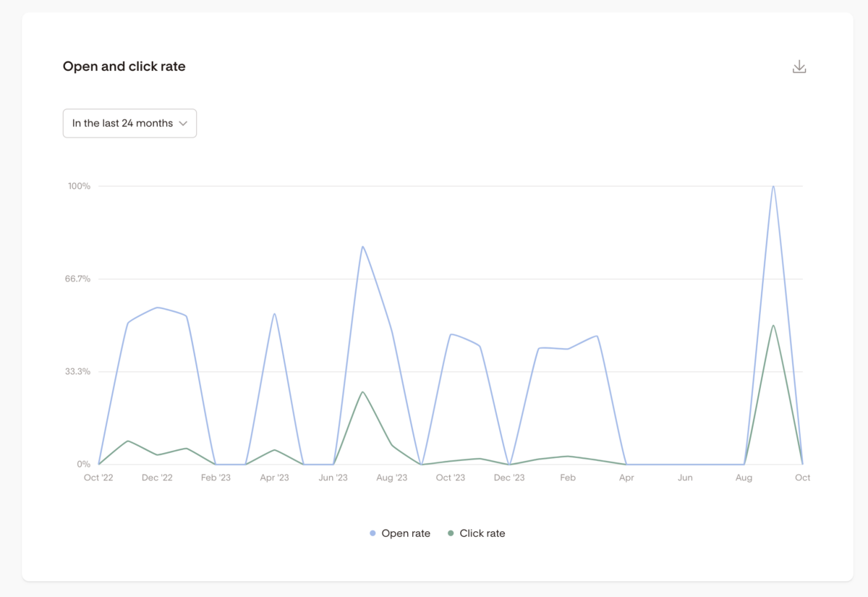
Task: Select the 100% open rate peak point
Action: tap(773, 187)
